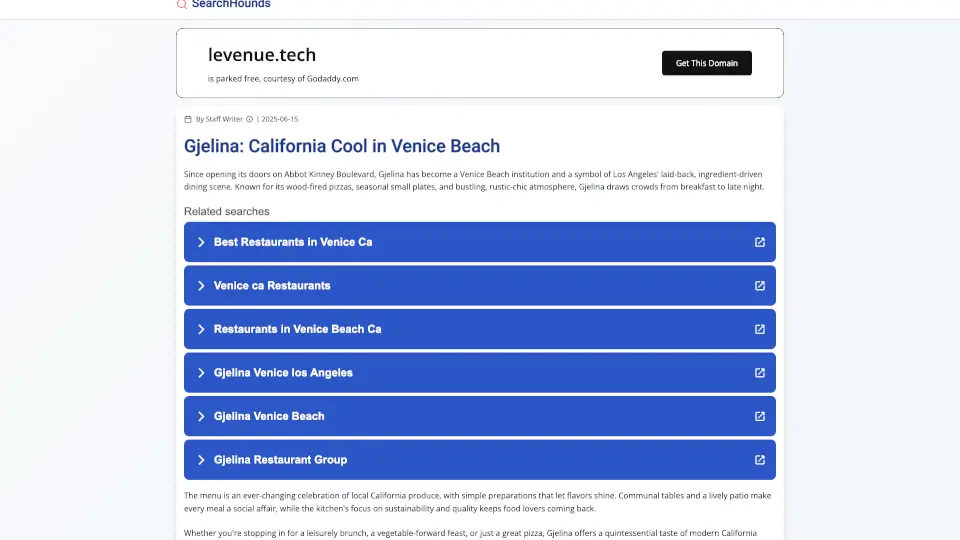This screenshot has height=540, width=960.
Task: Select the Gjelina Venice Beach related search text
Action: click(269, 416)
